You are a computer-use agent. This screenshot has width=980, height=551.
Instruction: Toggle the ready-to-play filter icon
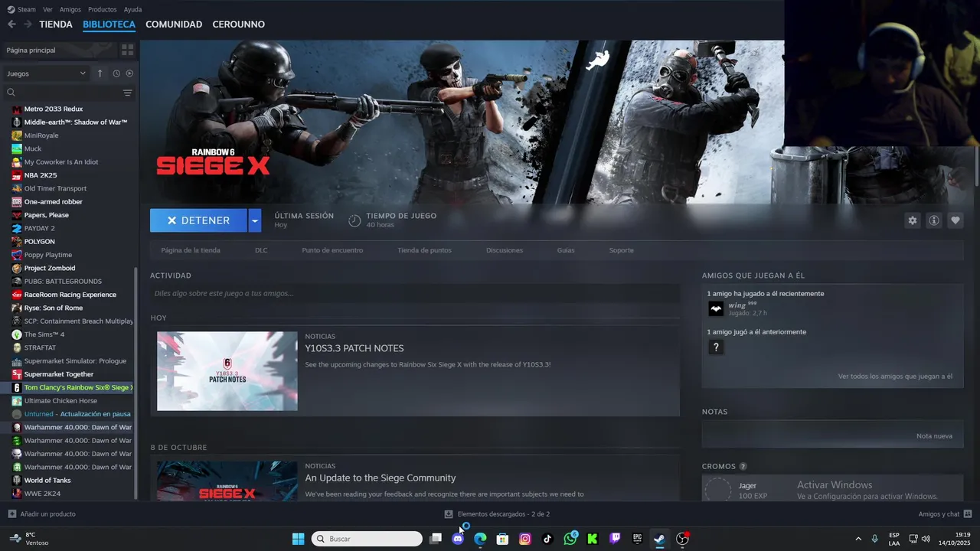point(129,73)
